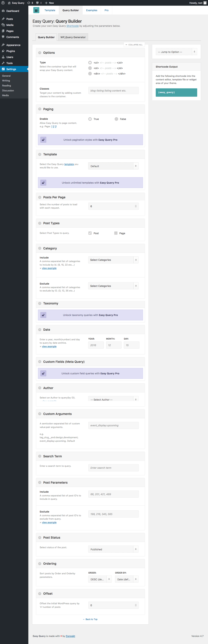Focus the Search Term input field
The height and width of the screenshot is (644, 208).
click(113, 468)
